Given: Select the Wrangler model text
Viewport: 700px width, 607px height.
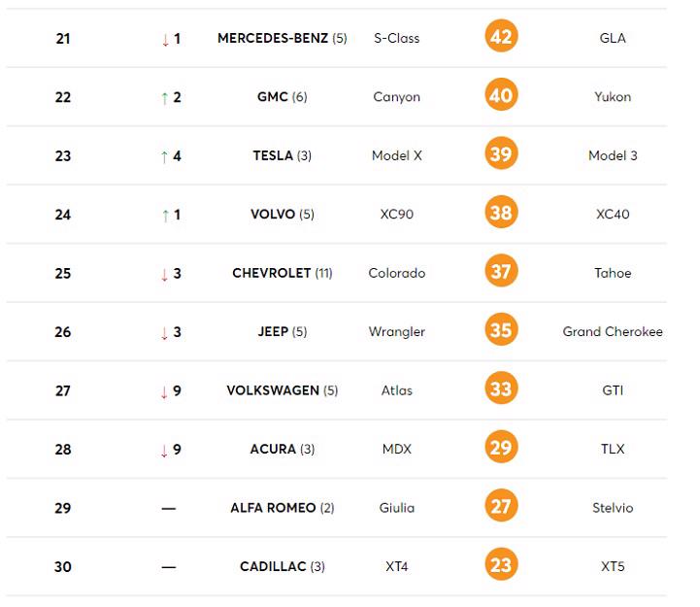Looking at the screenshot, I should coord(397,332).
